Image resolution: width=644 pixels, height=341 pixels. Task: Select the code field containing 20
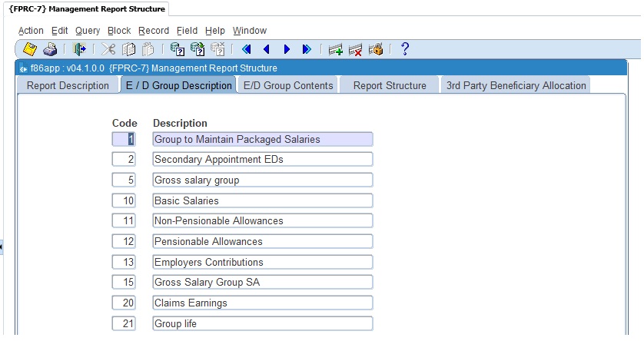tap(124, 303)
